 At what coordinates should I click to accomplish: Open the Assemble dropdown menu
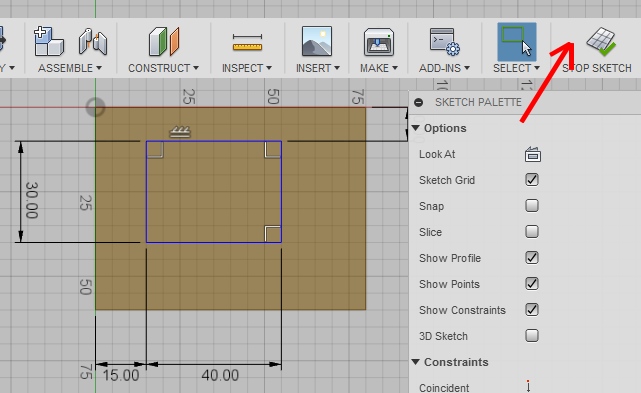[70, 68]
